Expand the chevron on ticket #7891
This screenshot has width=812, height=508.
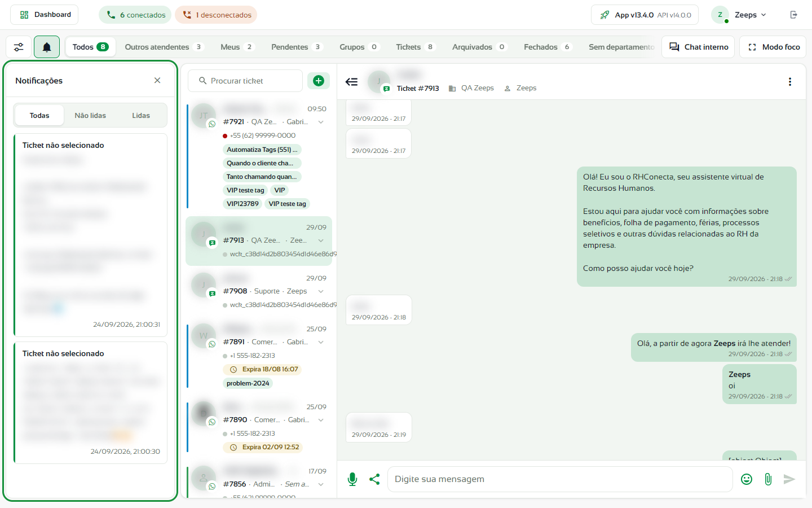pyautogui.click(x=321, y=342)
